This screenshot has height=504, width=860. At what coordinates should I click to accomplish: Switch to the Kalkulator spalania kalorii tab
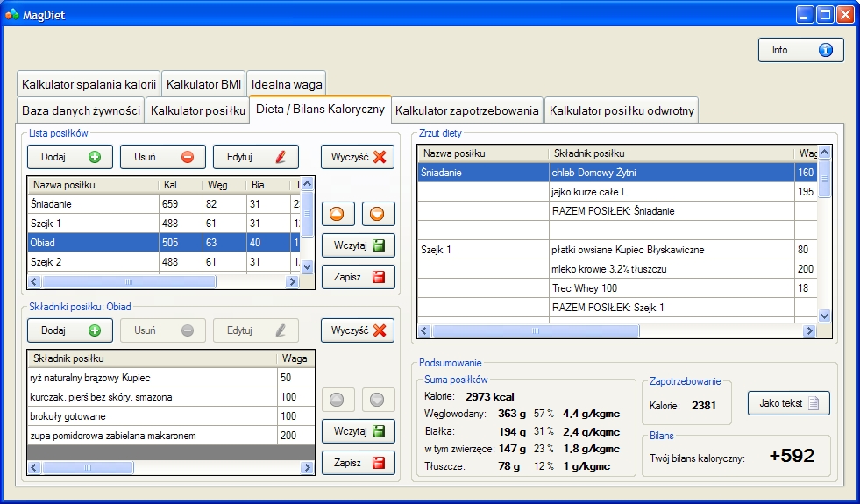(89, 84)
